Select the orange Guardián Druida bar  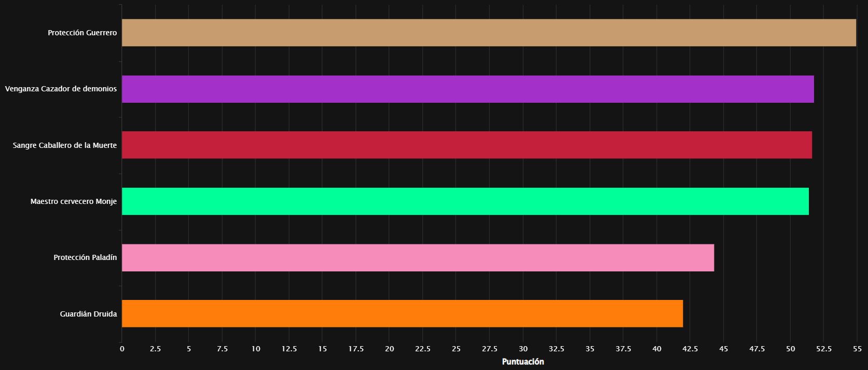pos(402,313)
